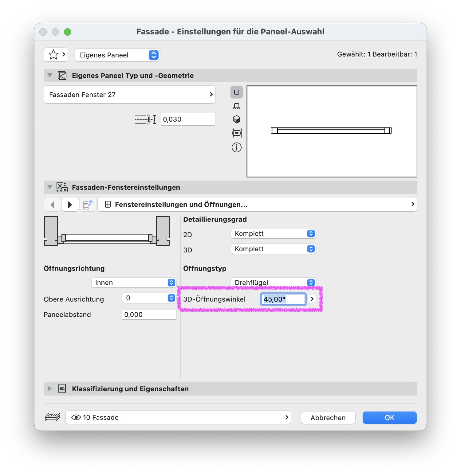Open the Öffnungsrichtung Innen dropdown
Viewport: 461px width, 476px height.
[134, 283]
